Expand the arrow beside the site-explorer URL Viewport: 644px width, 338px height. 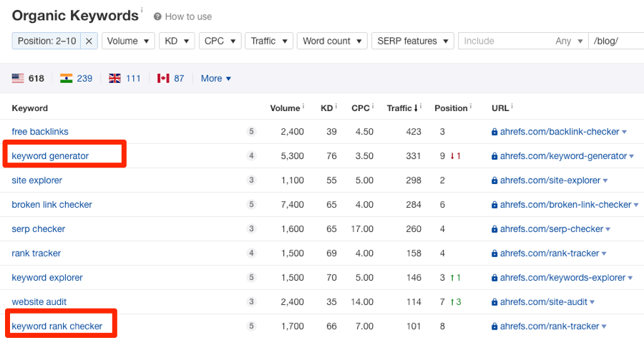click(605, 180)
